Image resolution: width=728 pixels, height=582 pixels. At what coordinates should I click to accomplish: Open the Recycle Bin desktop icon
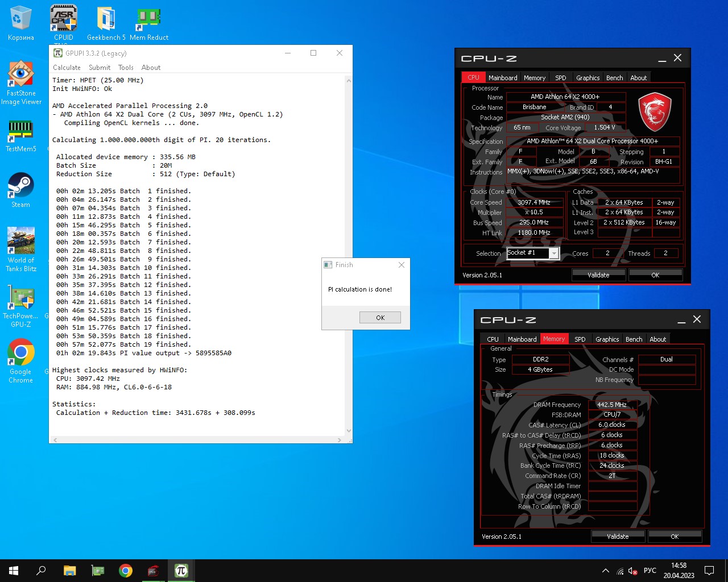[x=20, y=24]
